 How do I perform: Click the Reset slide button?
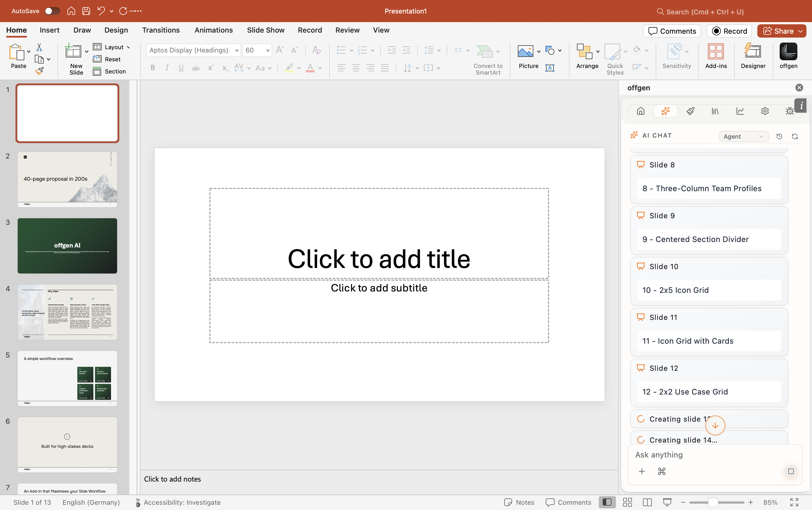pos(107,59)
